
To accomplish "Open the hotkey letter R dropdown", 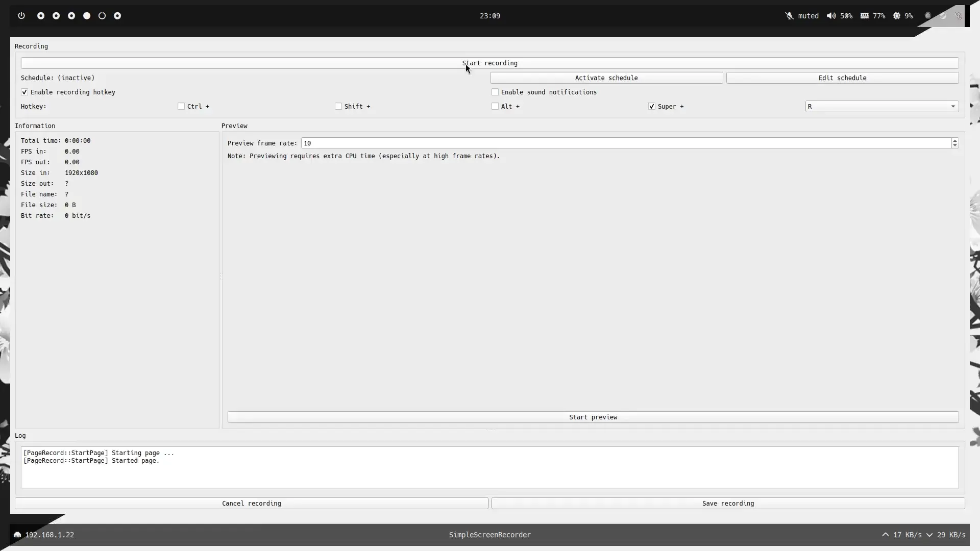I will click(881, 107).
